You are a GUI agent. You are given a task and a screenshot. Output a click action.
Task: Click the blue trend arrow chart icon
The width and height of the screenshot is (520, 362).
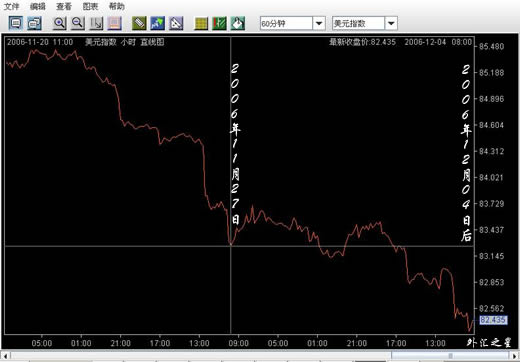[158, 23]
